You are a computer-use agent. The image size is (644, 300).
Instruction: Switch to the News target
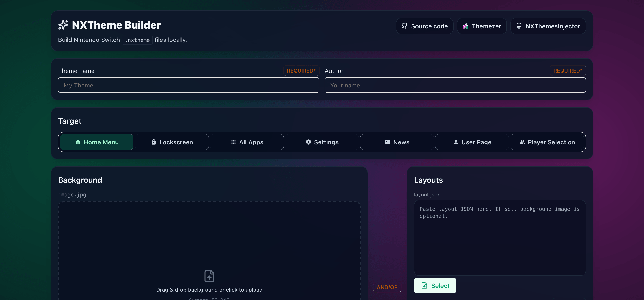[x=397, y=142]
